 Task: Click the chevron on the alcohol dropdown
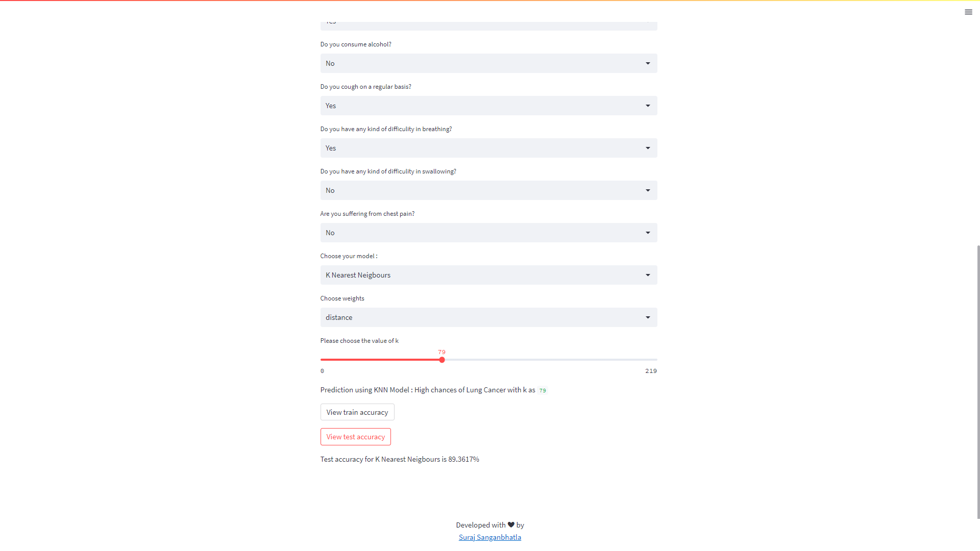click(647, 63)
